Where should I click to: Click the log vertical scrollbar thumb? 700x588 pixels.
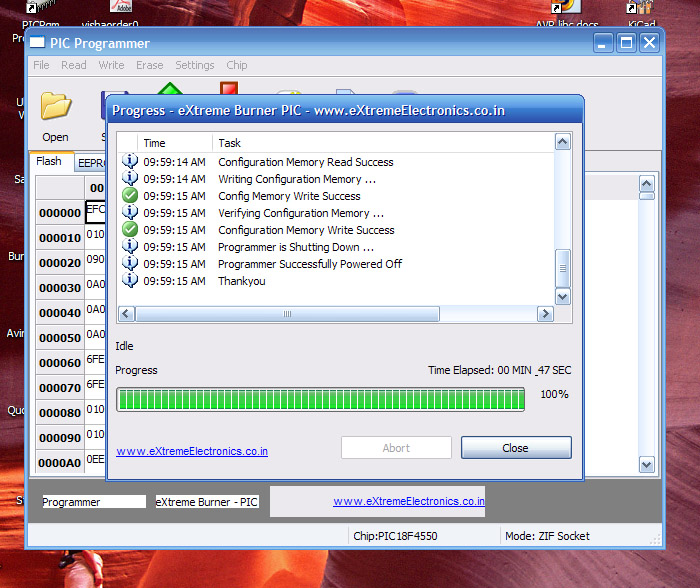coord(562,268)
